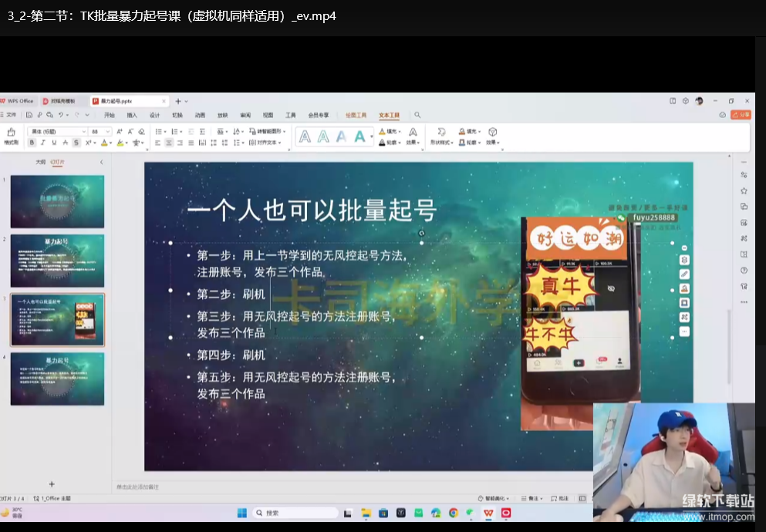Viewport: 766px width, 532px height.
Task: Click the bullet list icon
Action: (x=157, y=132)
